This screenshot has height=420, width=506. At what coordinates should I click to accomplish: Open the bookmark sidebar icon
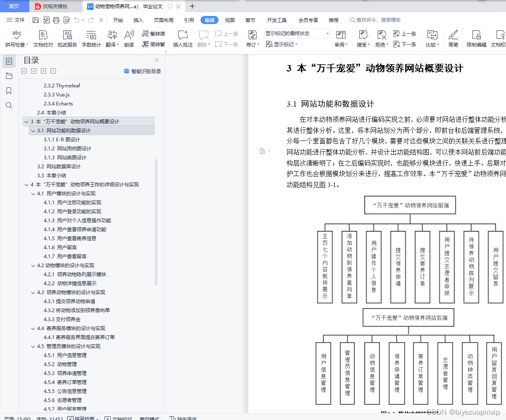click(x=9, y=91)
